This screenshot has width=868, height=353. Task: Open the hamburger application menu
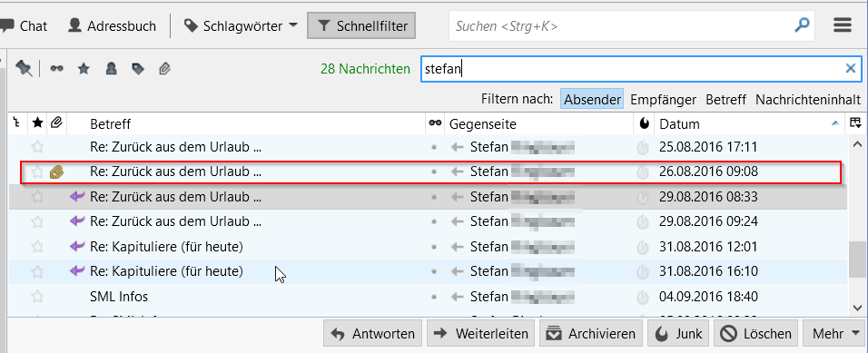(842, 25)
